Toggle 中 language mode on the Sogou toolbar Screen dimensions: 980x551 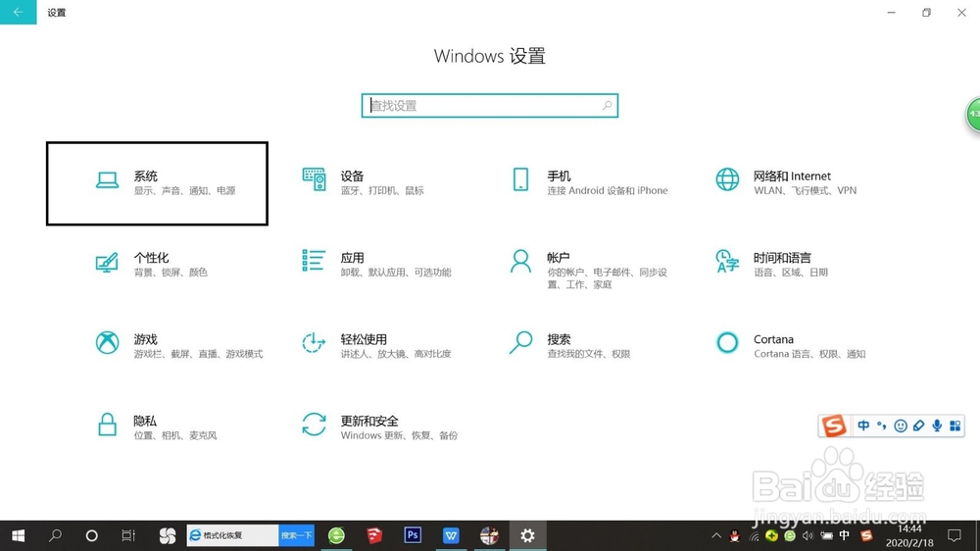tap(863, 426)
